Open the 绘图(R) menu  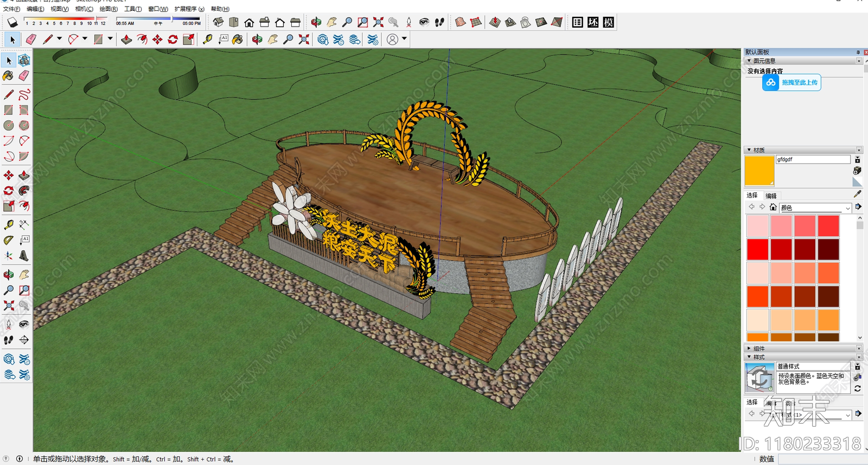pyautogui.click(x=108, y=9)
